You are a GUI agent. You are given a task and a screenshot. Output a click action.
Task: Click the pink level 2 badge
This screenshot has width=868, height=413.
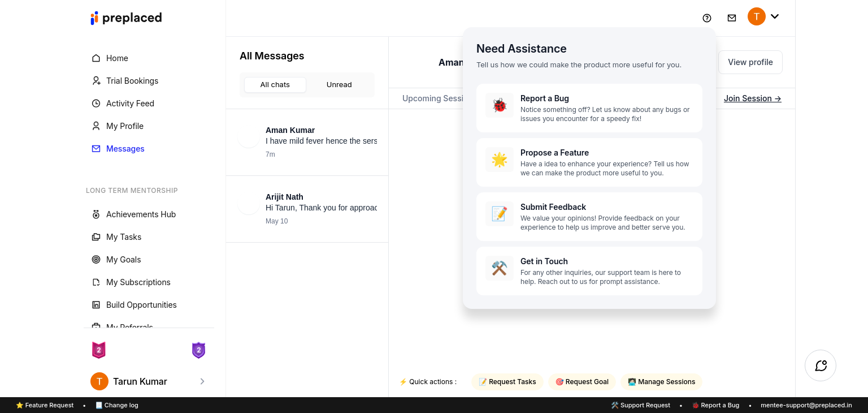99,350
